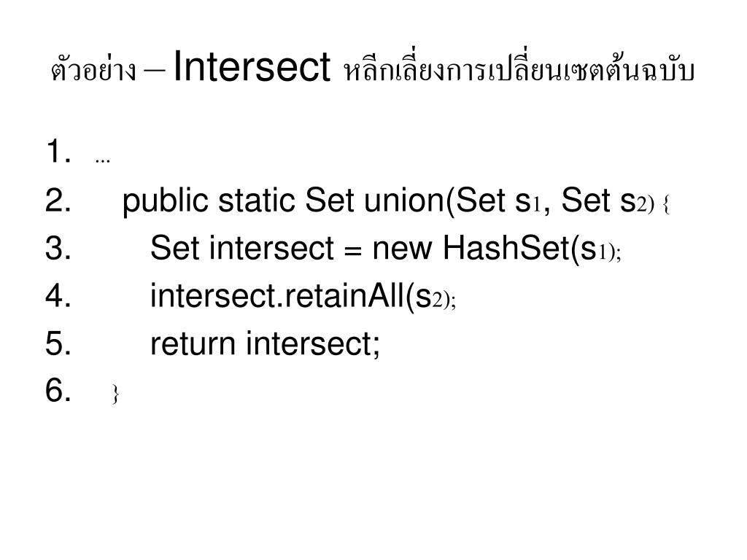Viewport: 747px width, 560px height.
Task: Click the slide title word Intersect
Action: (x=252, y=66)
